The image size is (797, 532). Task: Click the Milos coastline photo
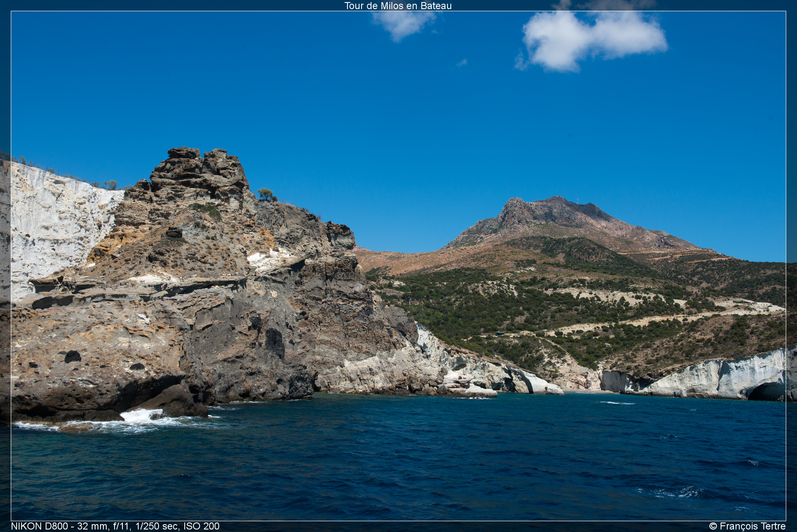pyautogui.click(x=398, y=266)
